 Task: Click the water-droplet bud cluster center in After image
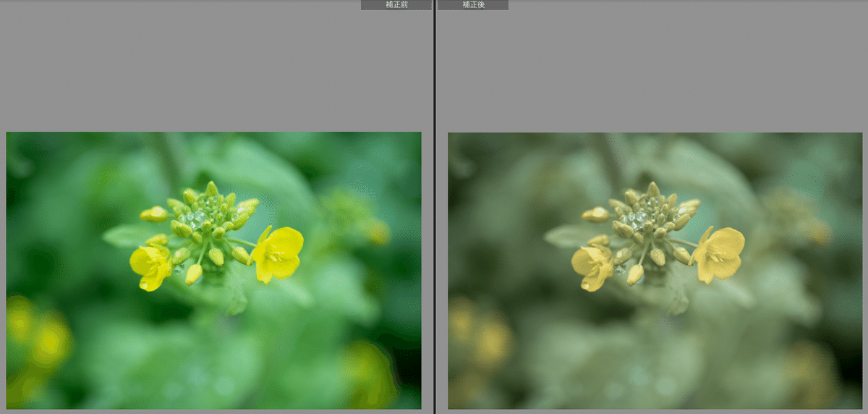(x=639, y=218)
